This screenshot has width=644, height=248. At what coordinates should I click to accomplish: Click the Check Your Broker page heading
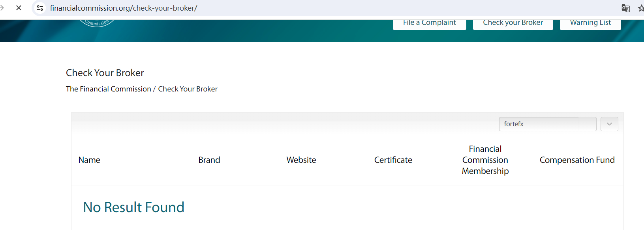click(x=105, y=73)
